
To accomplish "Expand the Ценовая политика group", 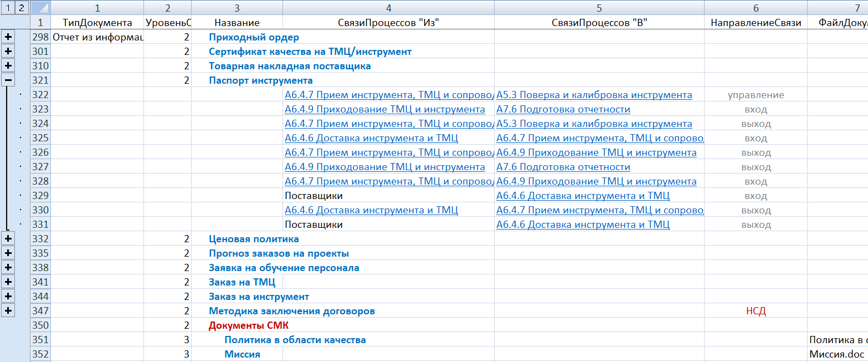I will pos(8,239).
